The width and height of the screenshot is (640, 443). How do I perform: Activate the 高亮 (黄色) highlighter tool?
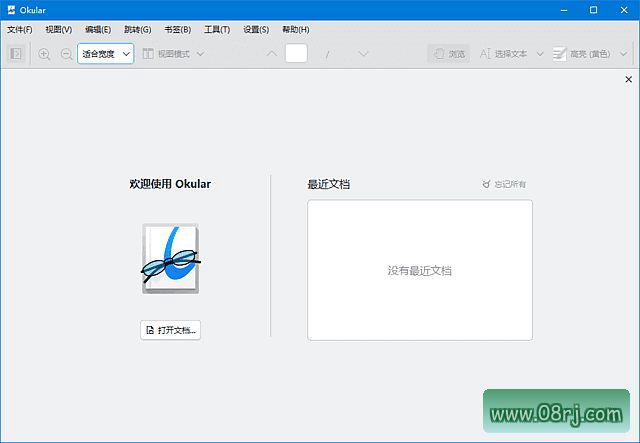pos(581,53)
